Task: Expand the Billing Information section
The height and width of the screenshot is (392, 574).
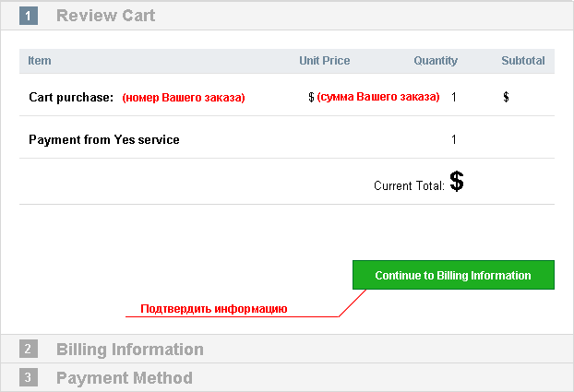Action: (287, 349)
